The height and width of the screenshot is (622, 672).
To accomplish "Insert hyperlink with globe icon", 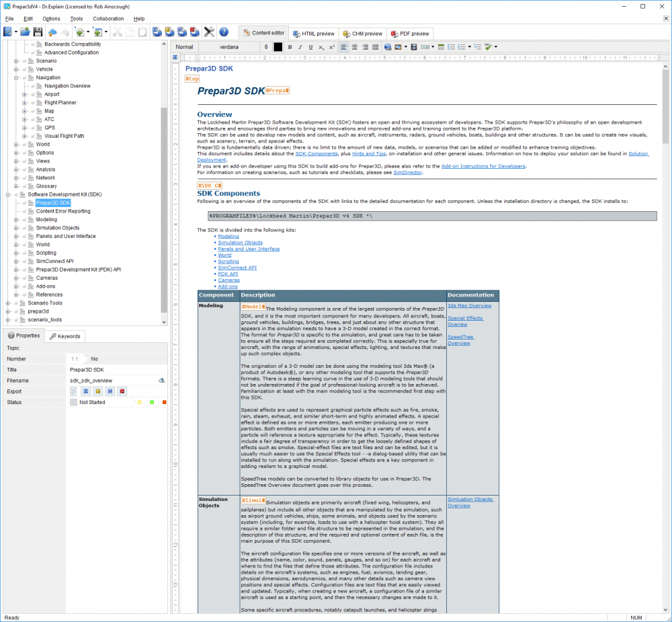I will click(x=388, y=47).
